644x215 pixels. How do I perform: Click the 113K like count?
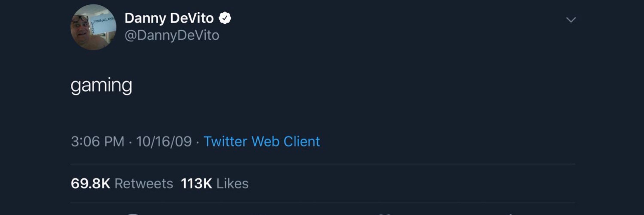[196, 183]
